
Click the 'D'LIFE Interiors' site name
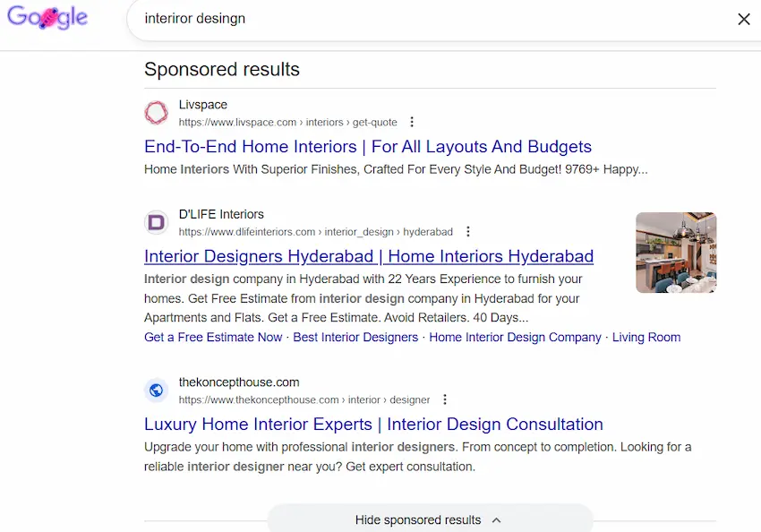tap(221, 215)
